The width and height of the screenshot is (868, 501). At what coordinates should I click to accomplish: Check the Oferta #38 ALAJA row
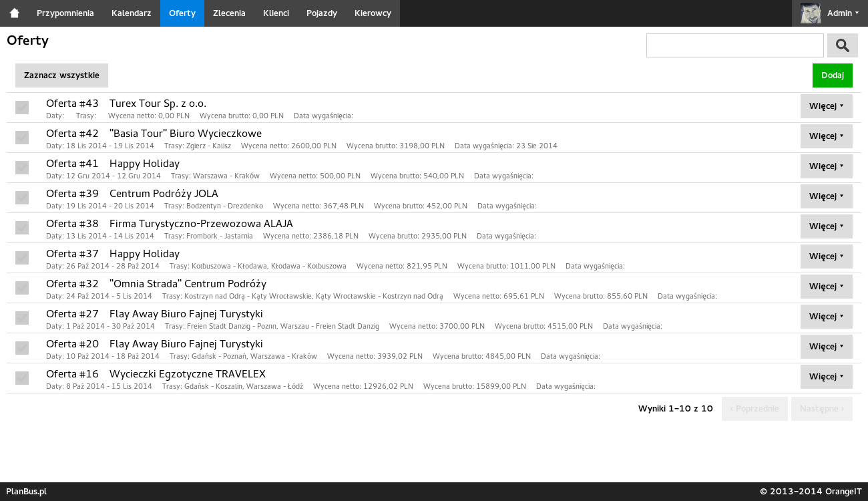[x=22, y=228]
